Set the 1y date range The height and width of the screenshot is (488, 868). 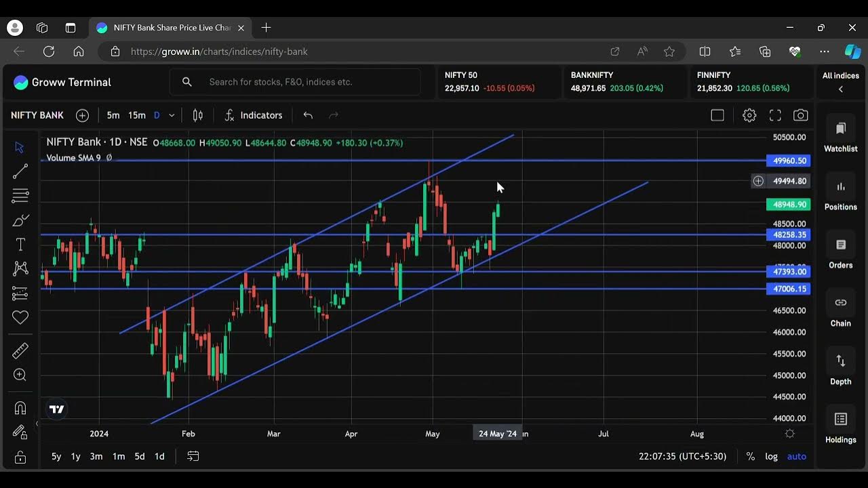(x=76, y=456)
